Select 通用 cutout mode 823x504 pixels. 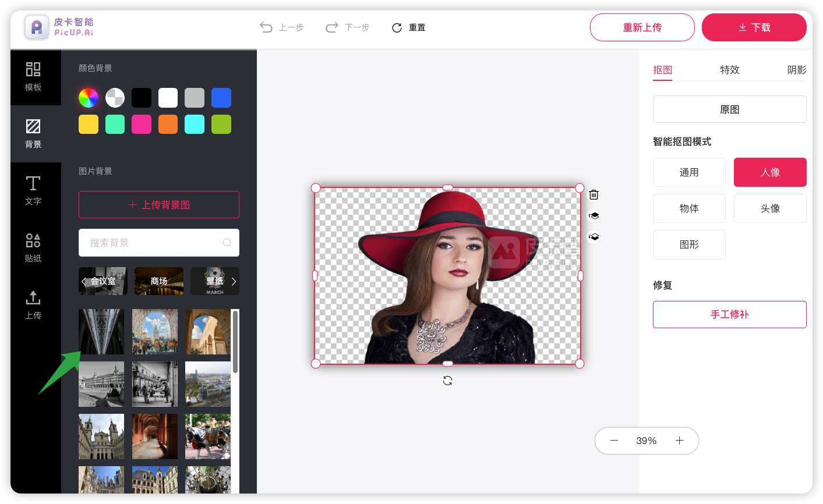click(689, 172)
